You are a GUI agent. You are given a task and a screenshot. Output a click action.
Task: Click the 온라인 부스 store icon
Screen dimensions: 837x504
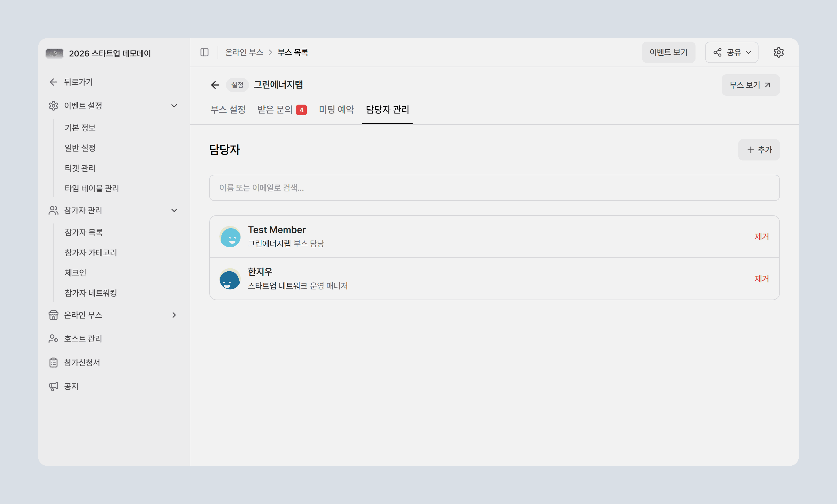(x=53, y=315)
